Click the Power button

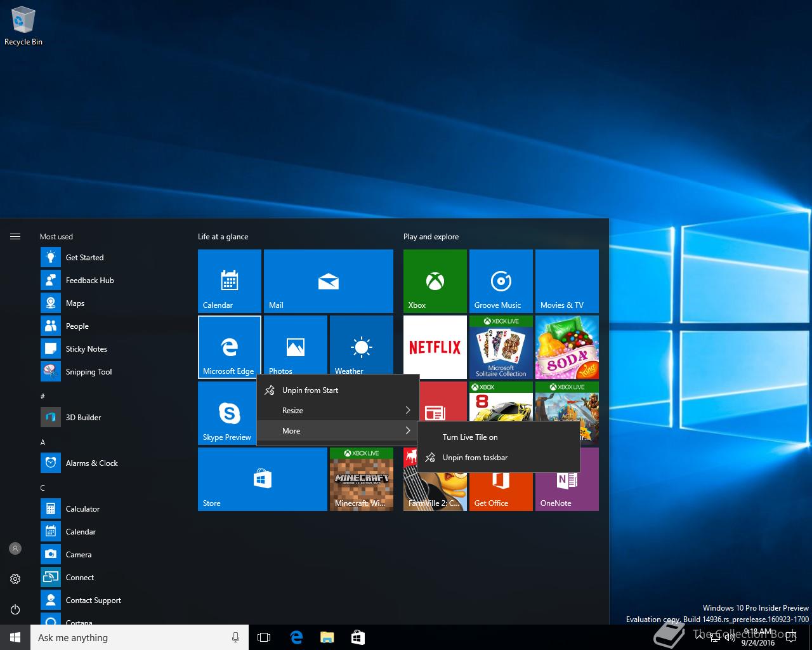(15, 609)
